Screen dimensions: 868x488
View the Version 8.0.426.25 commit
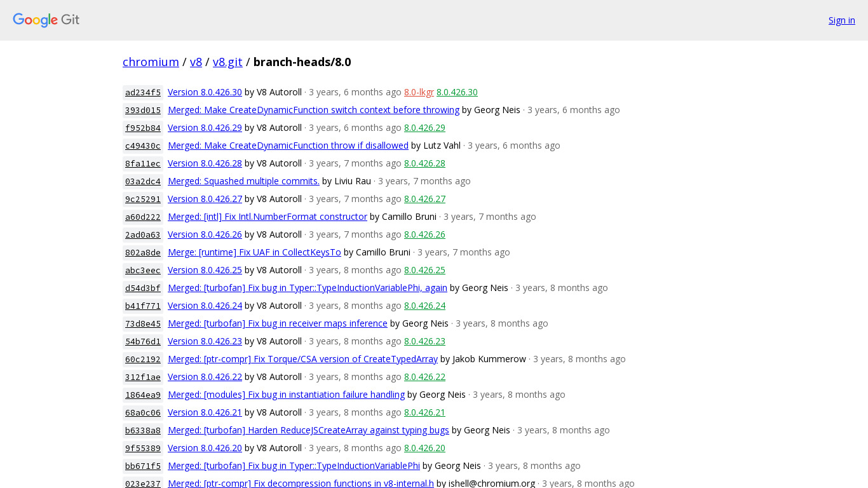tap(205, 270)
